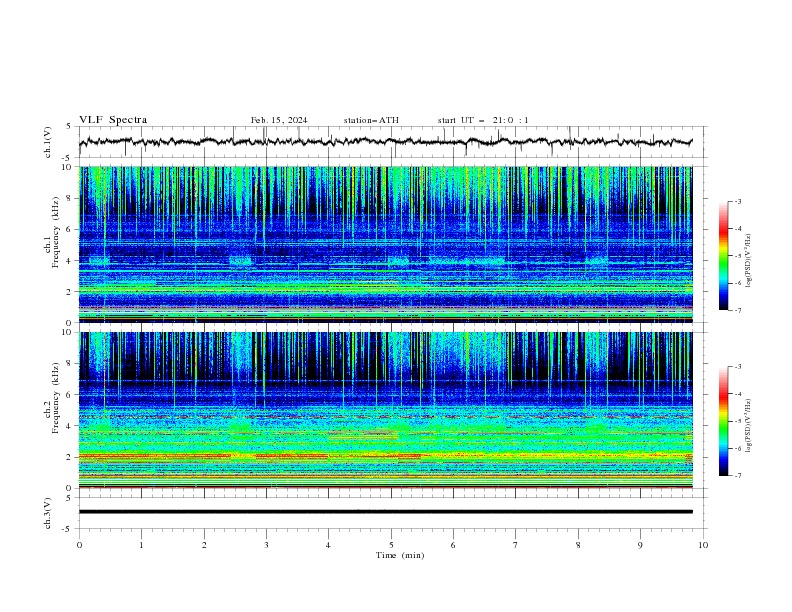Click the ch.2 spectrogram color scale bar
This screenshot has width=792, height=612.
coord(724,421)
